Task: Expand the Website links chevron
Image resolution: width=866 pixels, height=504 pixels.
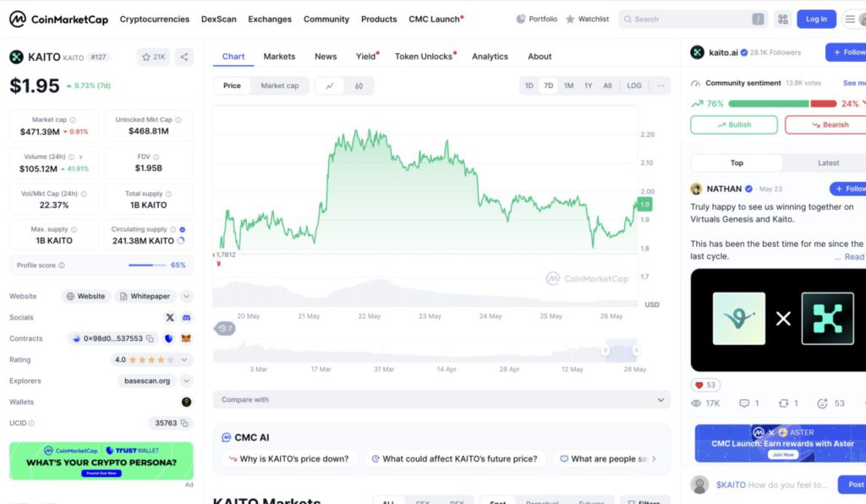Action: pos(186,296)
